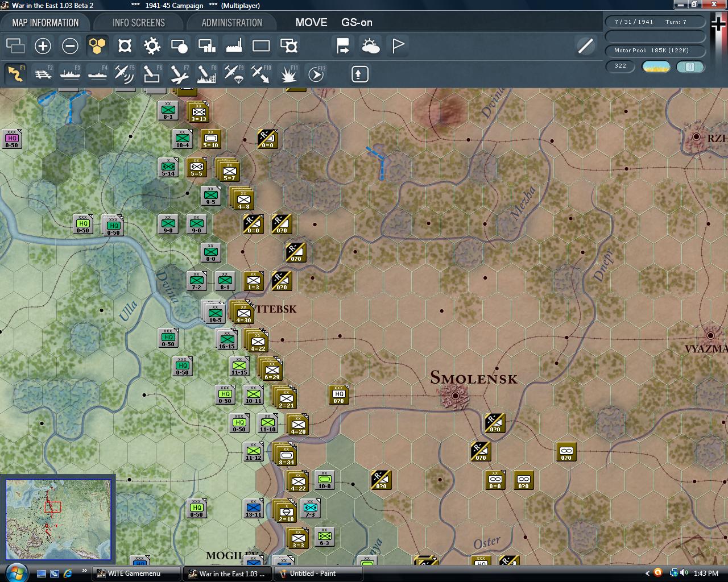Zoom in using the plus magnifier icon

(x=43, y=46)
